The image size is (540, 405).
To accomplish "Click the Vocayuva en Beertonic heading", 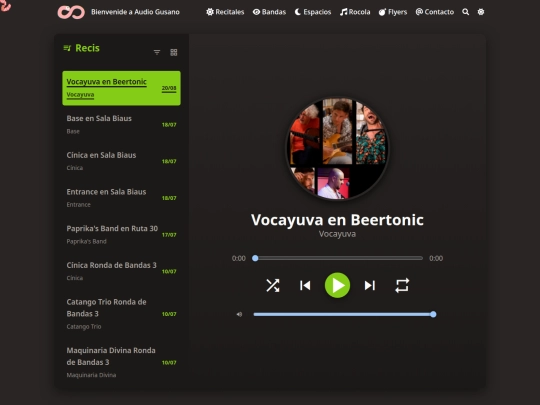I will tap(337, 220).
